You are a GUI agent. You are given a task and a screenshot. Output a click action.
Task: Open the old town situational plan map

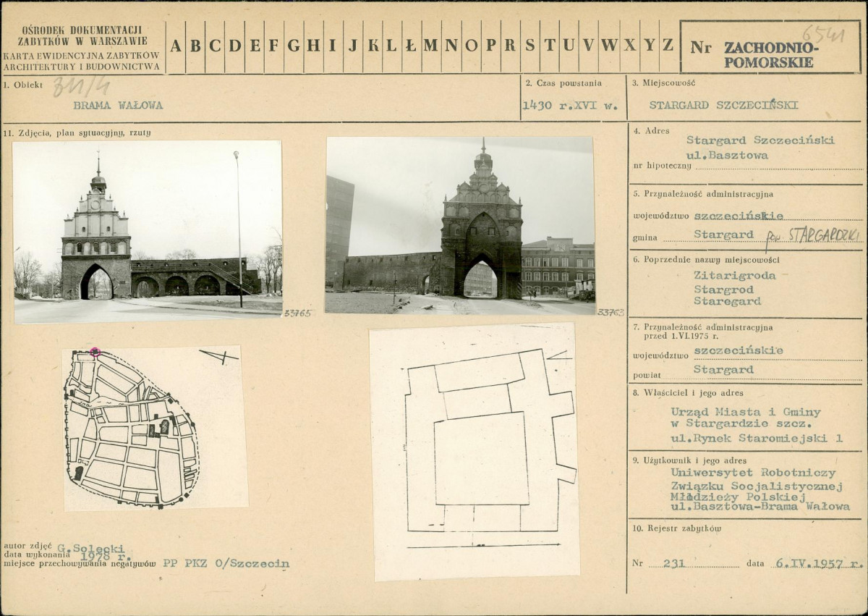tap(155, 429)
